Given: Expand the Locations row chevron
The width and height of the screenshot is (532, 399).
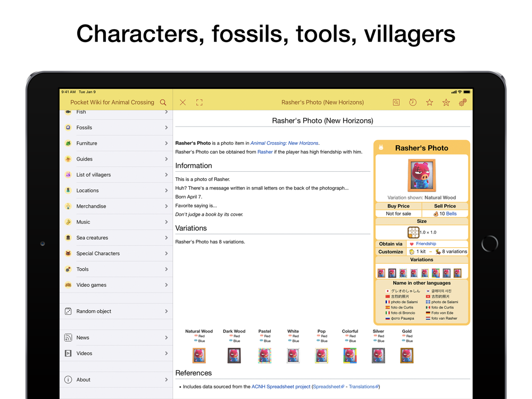Looking at the screenshot, I should click(x=166, y=190).
